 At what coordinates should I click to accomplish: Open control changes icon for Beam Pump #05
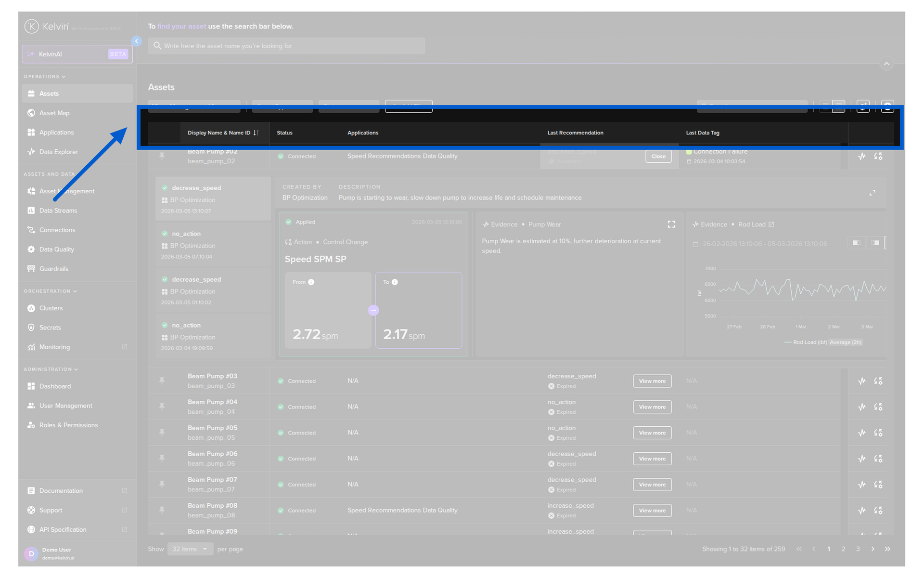pos(878,433)
